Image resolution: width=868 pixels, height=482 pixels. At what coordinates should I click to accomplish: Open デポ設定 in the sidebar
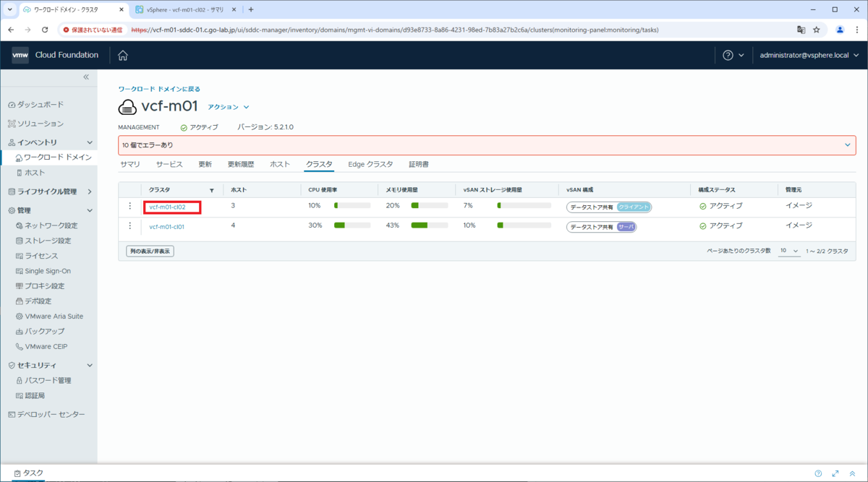point(33,301)
